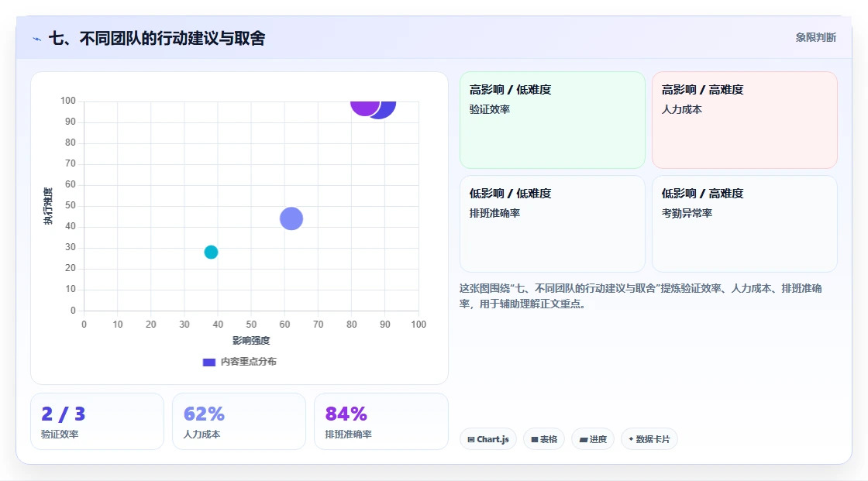This screenshot has width=868, height=481.
Task: Open the 高影响 / 低难度 quadrant card
Action: [553, 120]
